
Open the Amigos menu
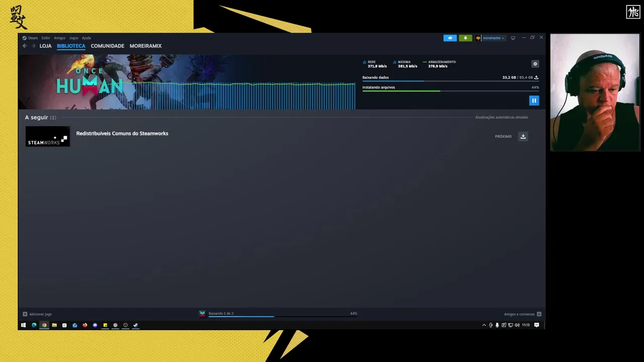(60, 38)
